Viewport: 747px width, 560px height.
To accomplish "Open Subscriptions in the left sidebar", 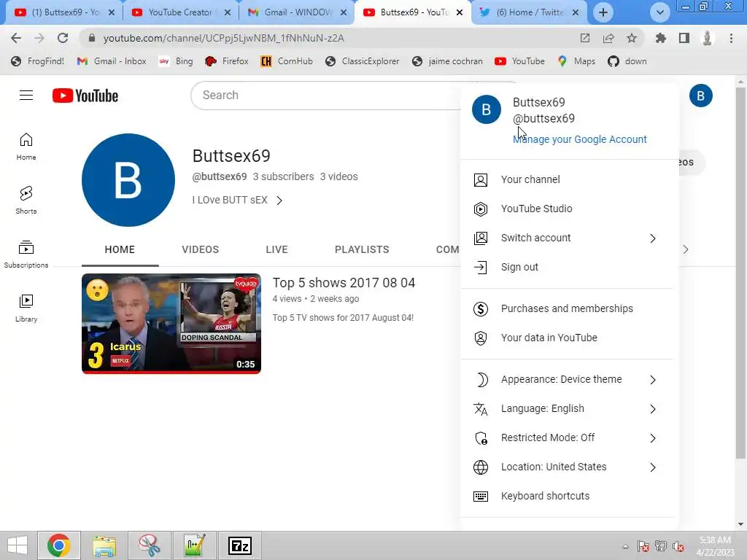I will tap(26, 254).
